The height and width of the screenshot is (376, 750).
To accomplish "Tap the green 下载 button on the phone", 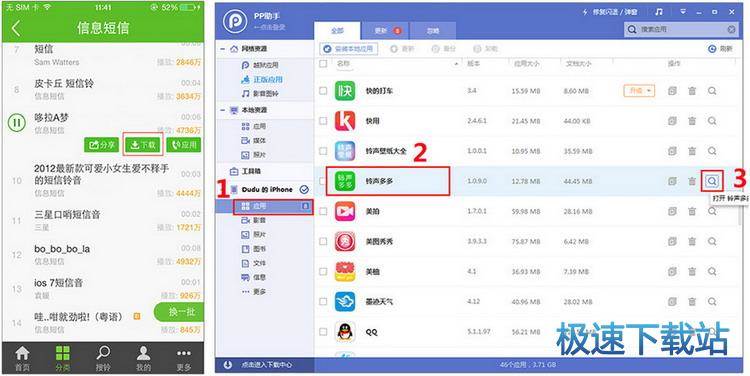I will (x=143, y=145).
